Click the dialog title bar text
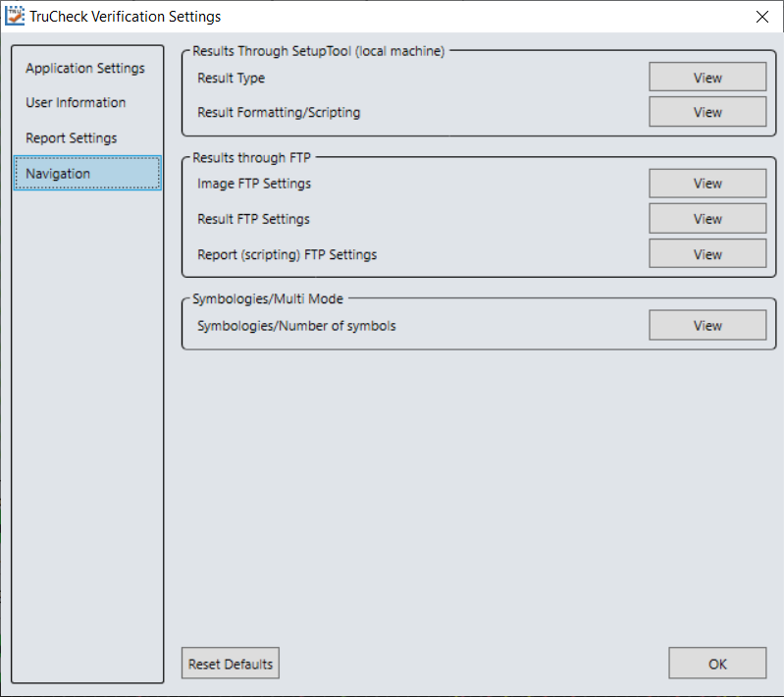 (x=126, y=17)
